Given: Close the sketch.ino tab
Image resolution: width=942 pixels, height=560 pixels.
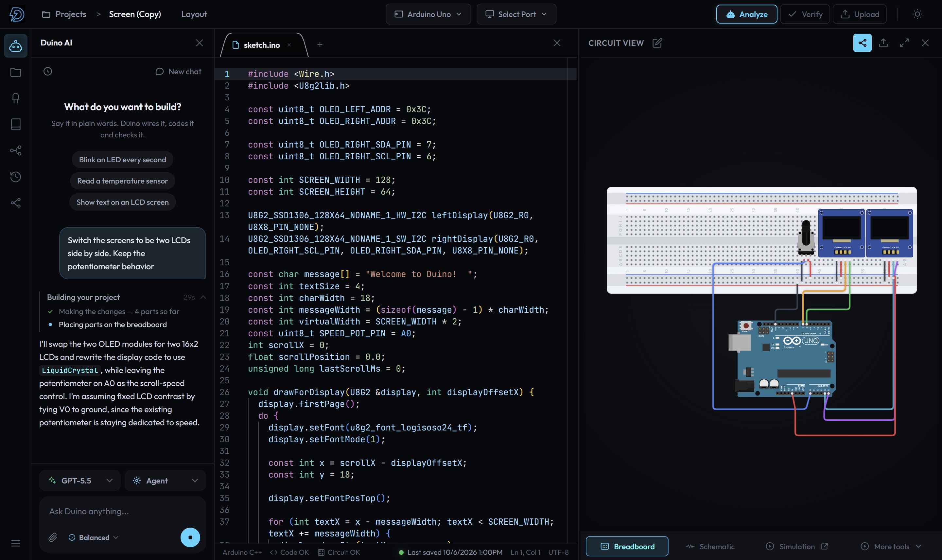Looking at the screenshot, I should click(289, 45).
